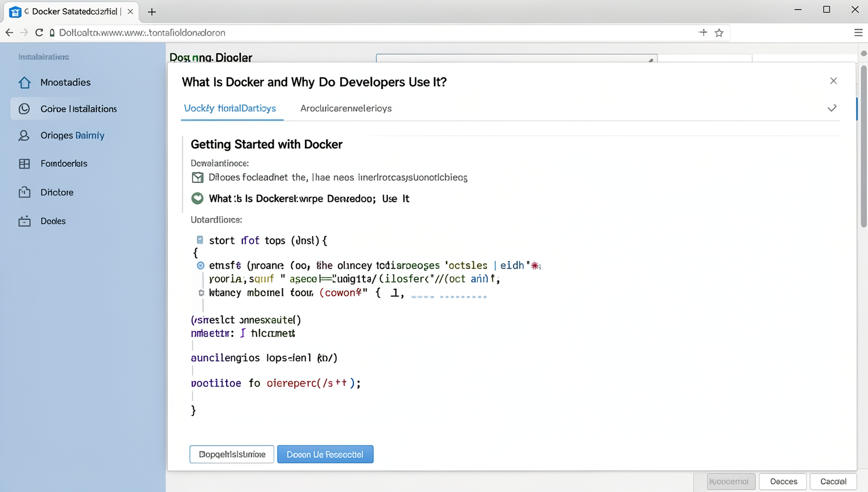Screen dimensions: 868x492
Task: Click the gear marker beside ktancy line
Action: [x=201, y=293]
